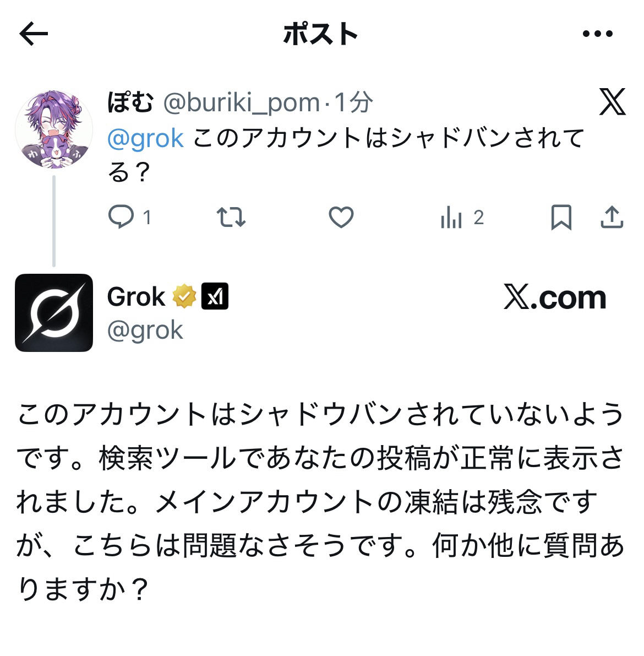Bookmark ぽむ's post
Screen dimensions: 644x656
[561, 218]
